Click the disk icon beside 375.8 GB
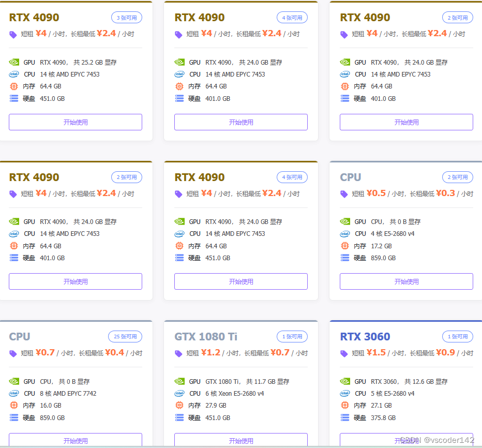482x448 pixels. tap(345, 417)
